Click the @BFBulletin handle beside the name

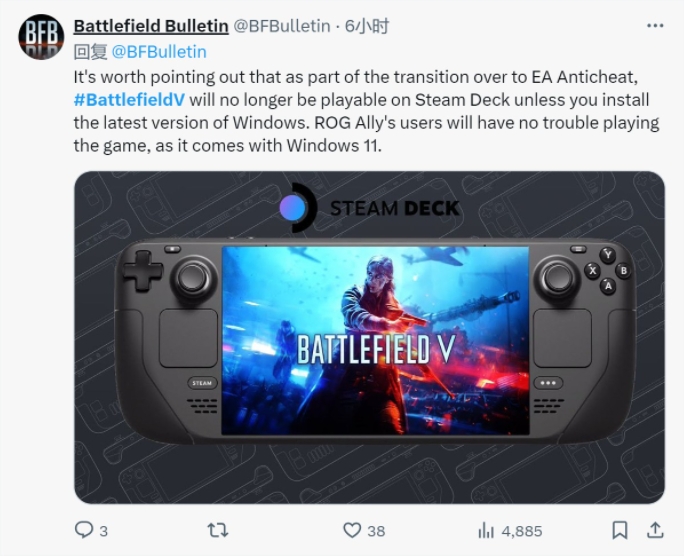pyautogui.click(x=282, y=26)
